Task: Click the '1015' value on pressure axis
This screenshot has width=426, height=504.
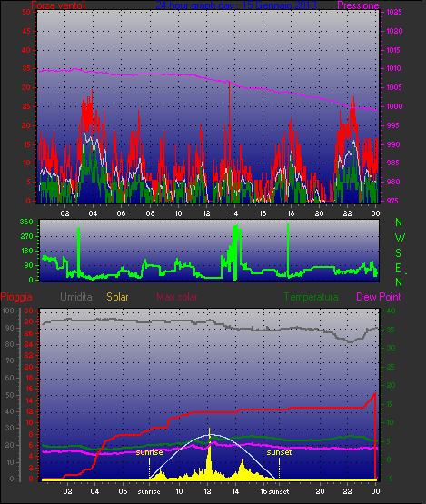Action: click(394, 50)
